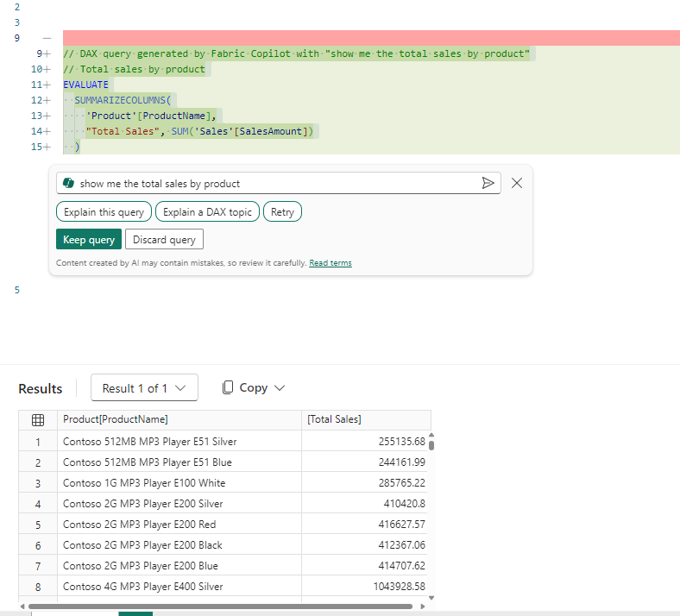Expand the Copy options chevron
Viewport: 680px width, 616px height.
279,388
